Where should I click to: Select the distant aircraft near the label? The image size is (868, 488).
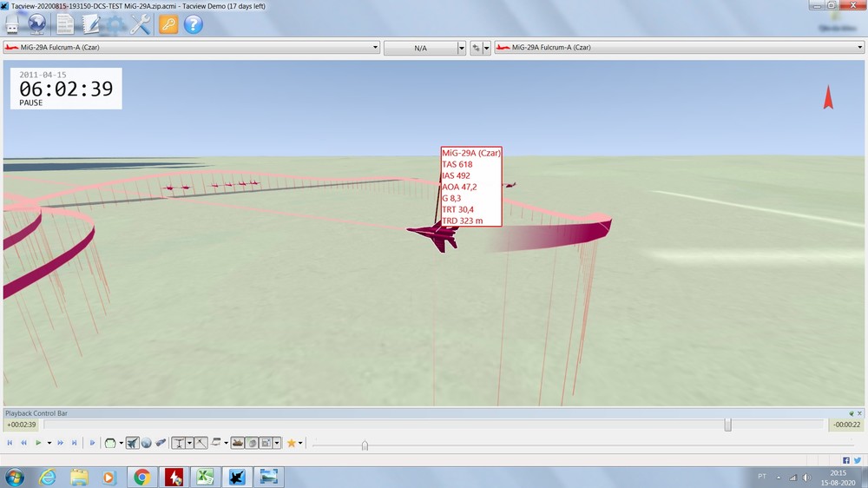pos(510,185)
